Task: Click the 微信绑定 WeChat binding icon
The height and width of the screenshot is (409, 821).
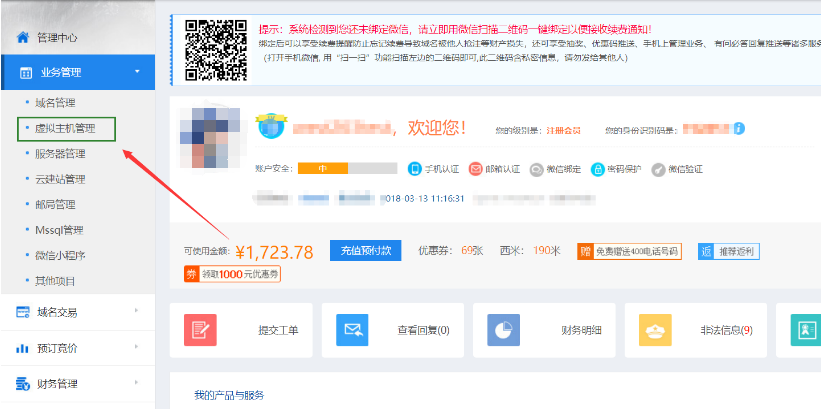Action: coord(537,169)
